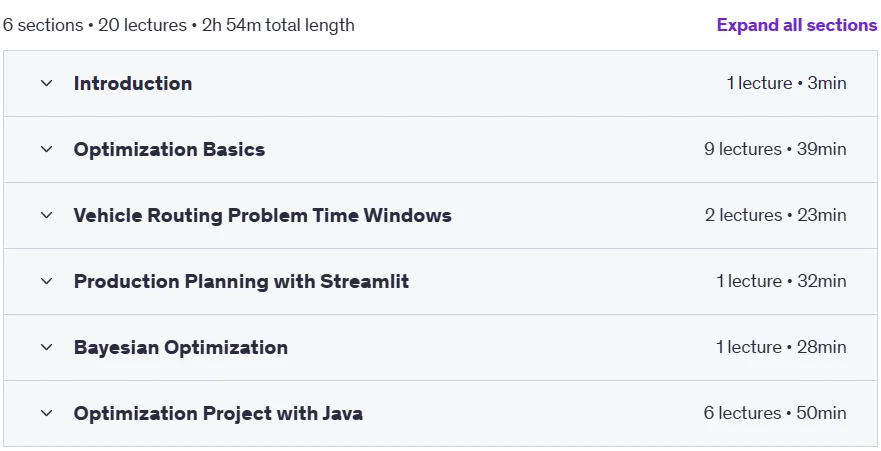Click the 1 lecture • 32min label
The width and height of the screenshot is (881, 451).
click(x=781, y=281)
